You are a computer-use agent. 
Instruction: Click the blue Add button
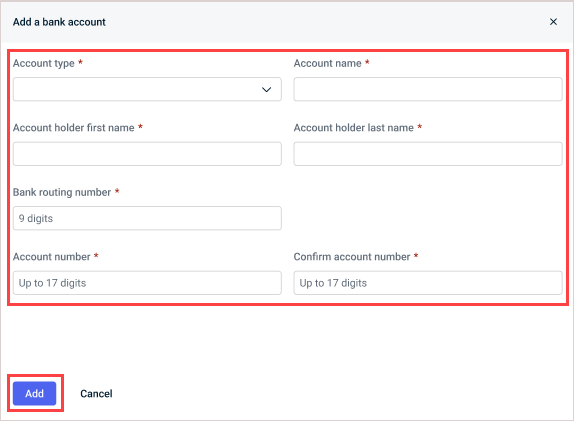[x=34, y=394]
